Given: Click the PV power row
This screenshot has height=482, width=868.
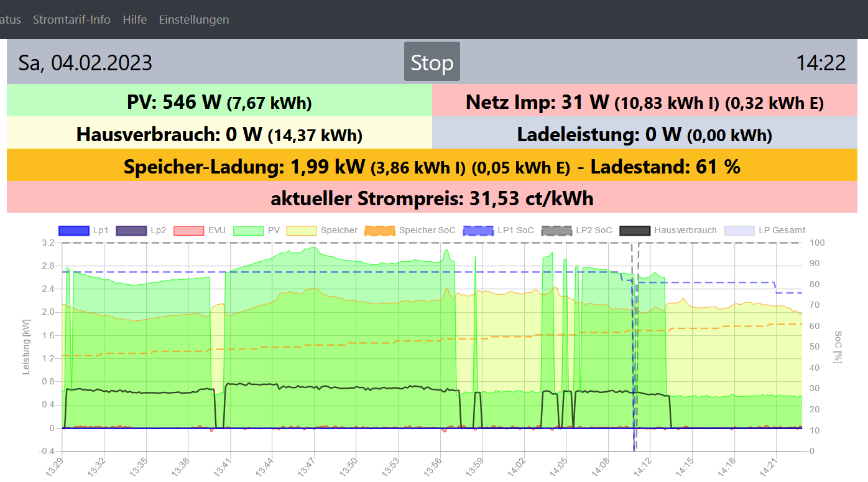Looking at the screenshot, I should pos(219,101).
